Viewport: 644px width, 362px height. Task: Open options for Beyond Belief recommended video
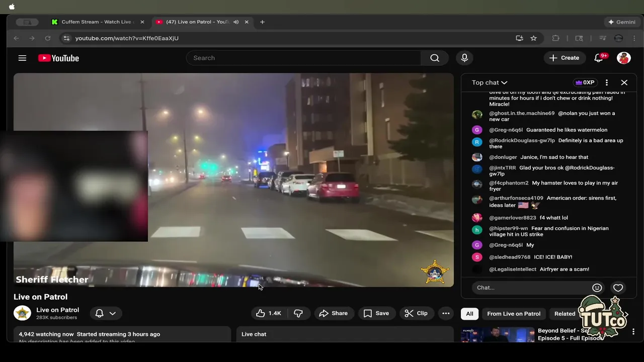(633, 332)
